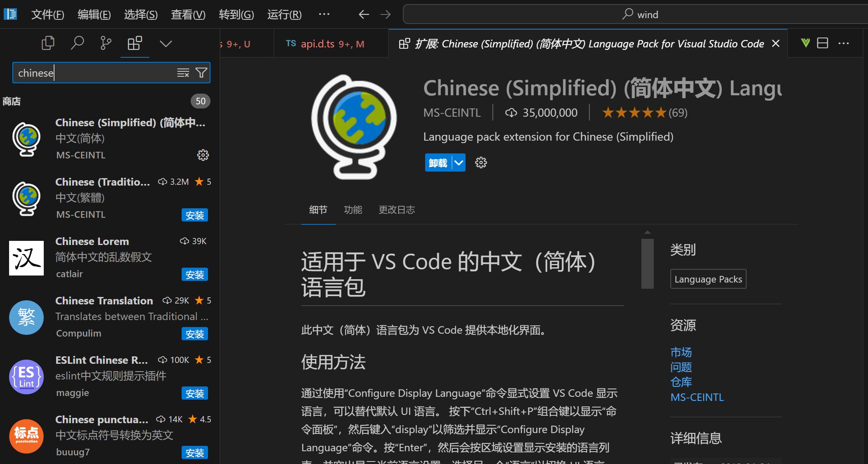Click the manage gear beside the 卸载 button
The width and height of the screenshot is (868, 464).
(x=481, y=163)
